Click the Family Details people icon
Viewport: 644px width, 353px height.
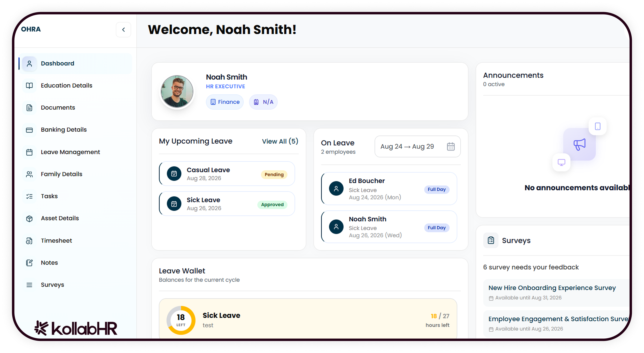click(x=29, y=174)
